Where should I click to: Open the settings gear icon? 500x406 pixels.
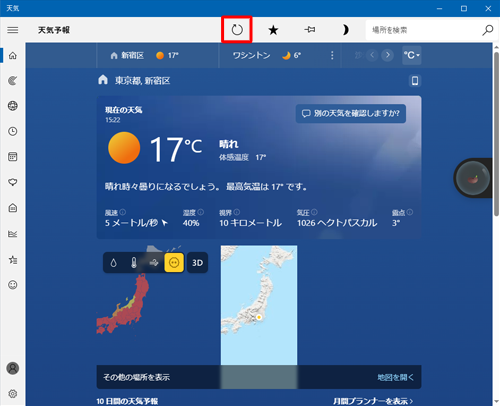(x=13, y=394)
